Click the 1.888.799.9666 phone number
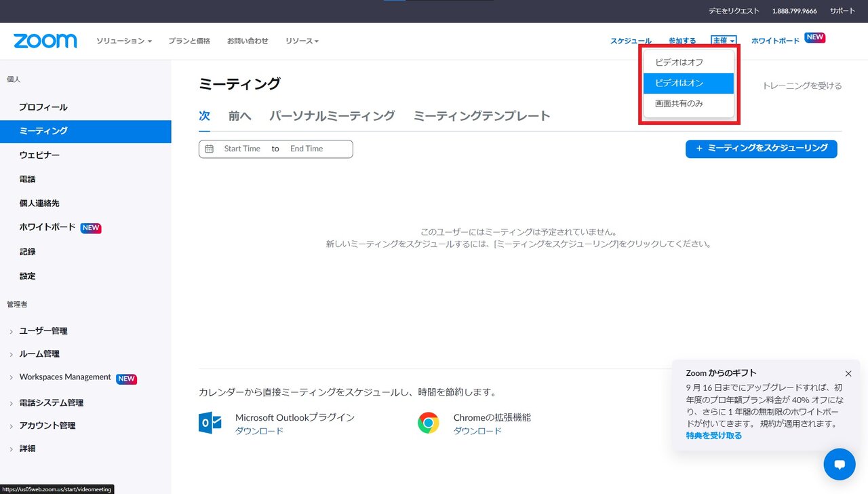This screenshot has height=494, width=868. click(794, 12)
